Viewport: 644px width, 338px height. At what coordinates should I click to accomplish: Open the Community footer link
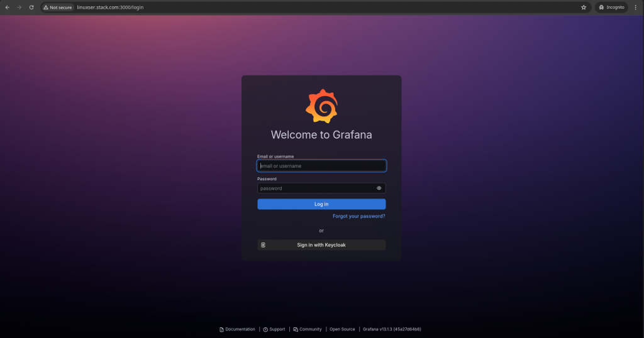[307, 329]
